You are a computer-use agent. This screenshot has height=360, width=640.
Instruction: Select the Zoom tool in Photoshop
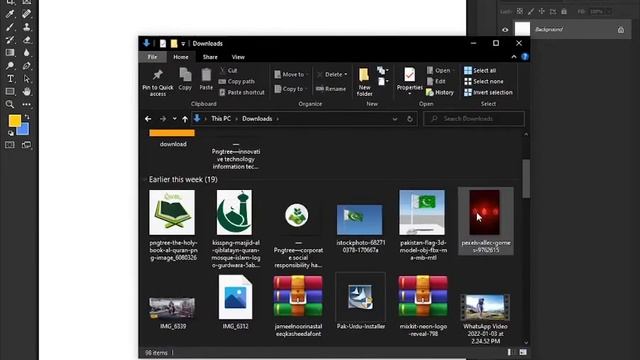coord(10,104)
